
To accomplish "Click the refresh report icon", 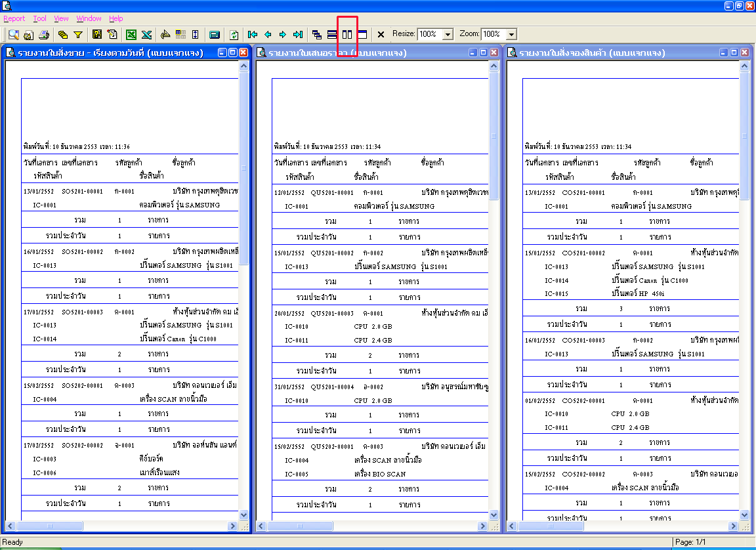I will pyautogui.click(x=234, y=35).
